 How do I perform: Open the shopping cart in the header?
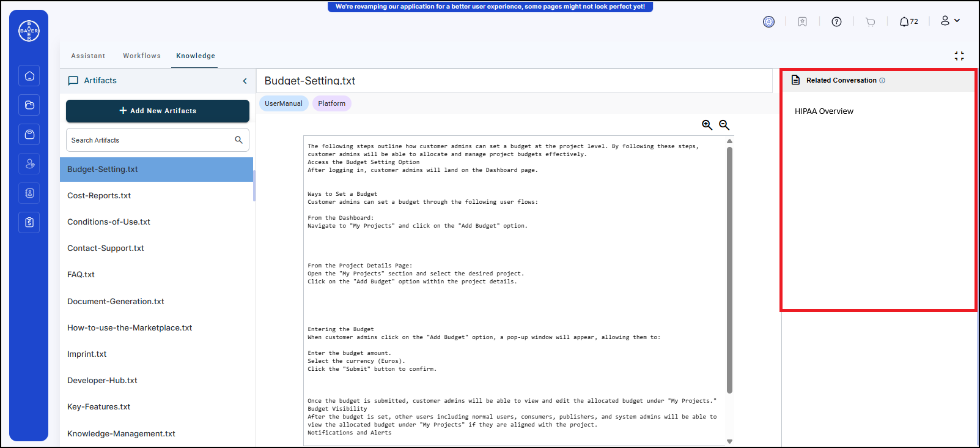tap(871, 22)
